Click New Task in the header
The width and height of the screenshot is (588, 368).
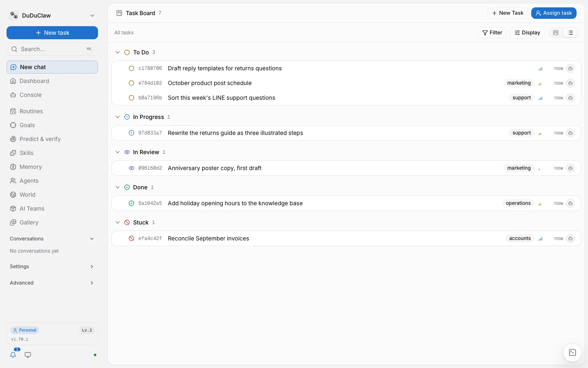coord(508,13)
